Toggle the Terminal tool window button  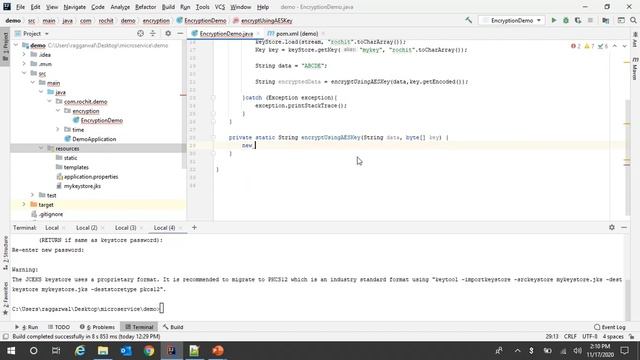coord(139,327)
